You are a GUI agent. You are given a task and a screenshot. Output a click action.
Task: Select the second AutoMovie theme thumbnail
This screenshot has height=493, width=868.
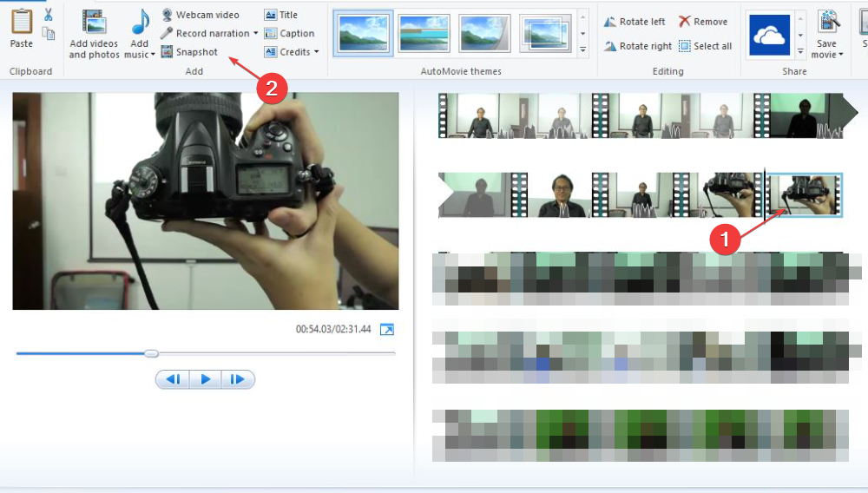(424, 33)
